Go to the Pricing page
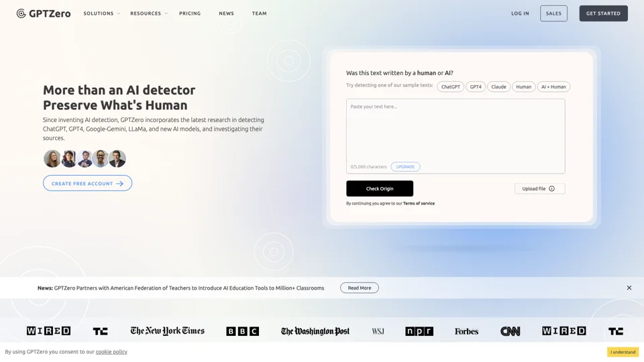644x362 pixels. pos(190,13)
